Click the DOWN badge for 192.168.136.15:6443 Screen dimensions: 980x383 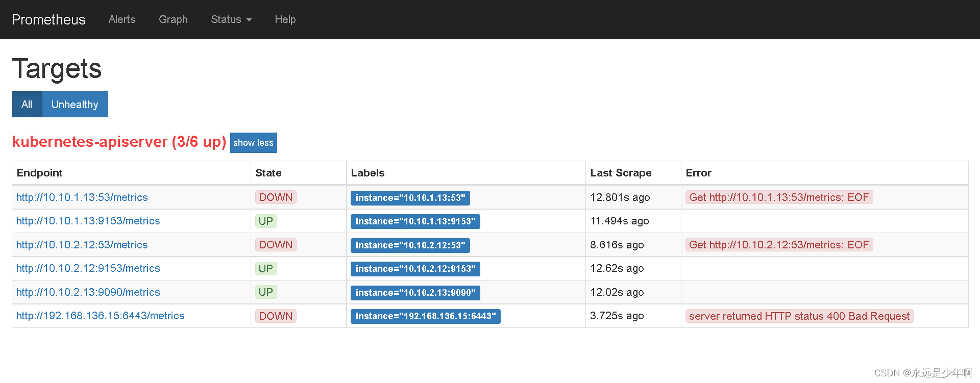276,316
